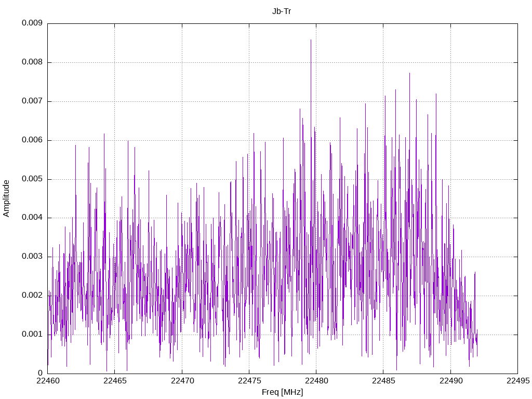The image size is (532, 399).
Task: Click the tallest spectrum peak near 22480 MHz
Action: pos(311,41)
